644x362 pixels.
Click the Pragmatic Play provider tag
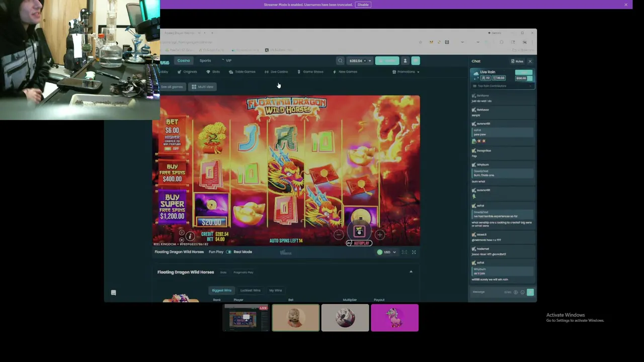click(x=243, y=273)
